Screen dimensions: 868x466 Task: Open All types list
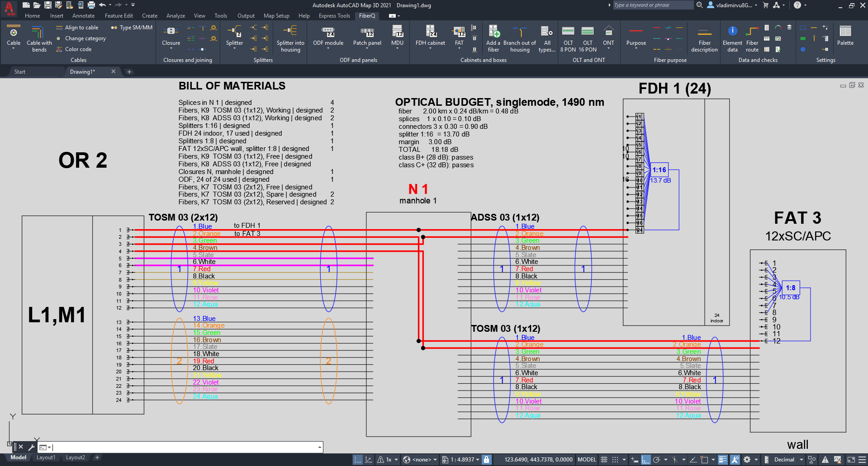pyautogui.click(x=547, y=38)
